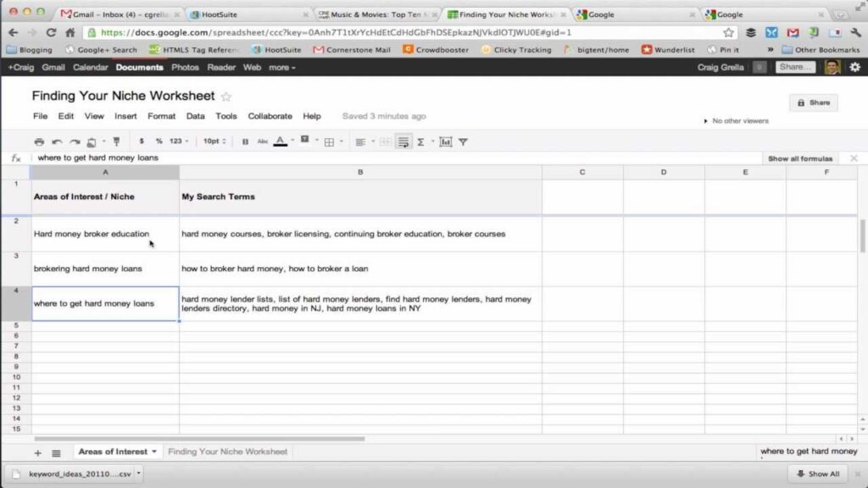This screenshot has width=868, height=488.
Task: Switch to Gmail Inbox browser tab
Action: point(120,14)
